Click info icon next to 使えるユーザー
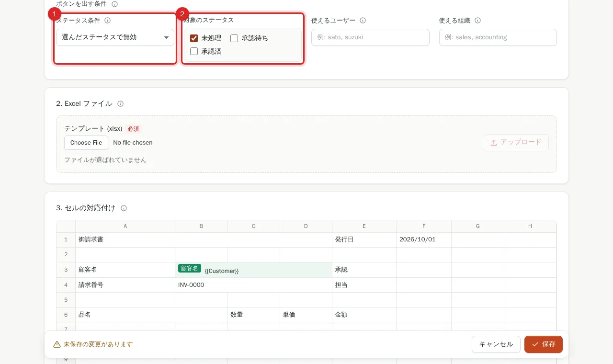The image size is (613, 364). [363, 21]
